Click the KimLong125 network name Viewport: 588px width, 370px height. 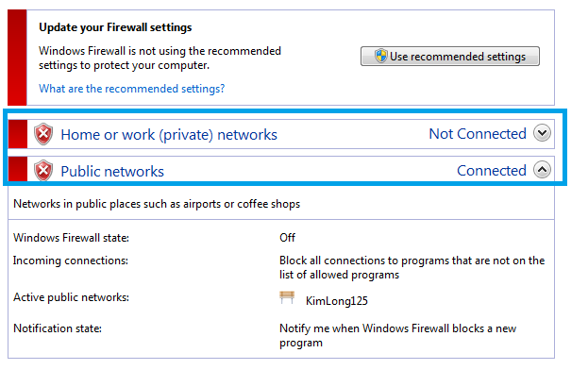coord(336,301)
